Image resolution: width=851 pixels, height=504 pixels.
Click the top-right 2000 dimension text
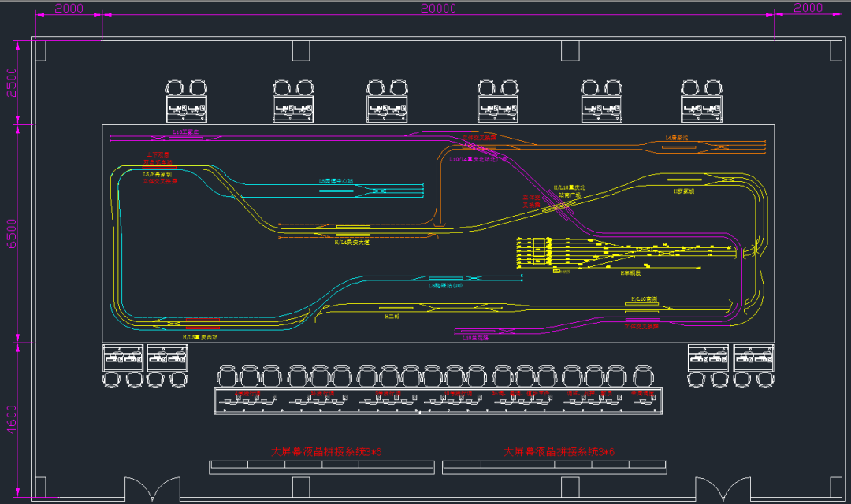[x=808, y=8]
